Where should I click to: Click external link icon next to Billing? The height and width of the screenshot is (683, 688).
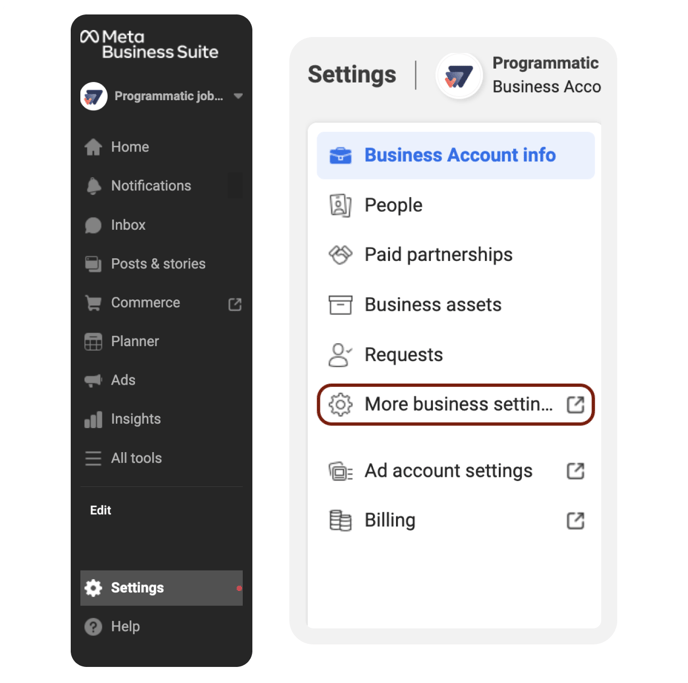click(x=575, y=521)
